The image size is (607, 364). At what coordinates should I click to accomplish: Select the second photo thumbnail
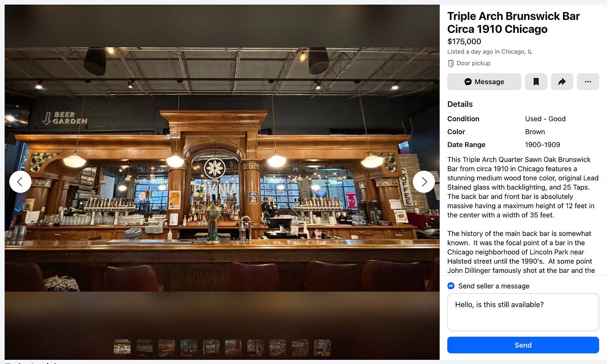pos(144,347)
